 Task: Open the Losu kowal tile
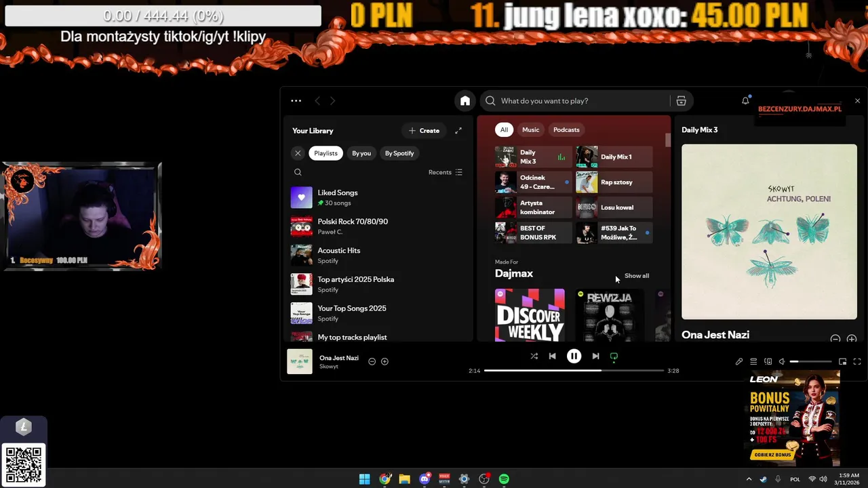coord(614,207)
